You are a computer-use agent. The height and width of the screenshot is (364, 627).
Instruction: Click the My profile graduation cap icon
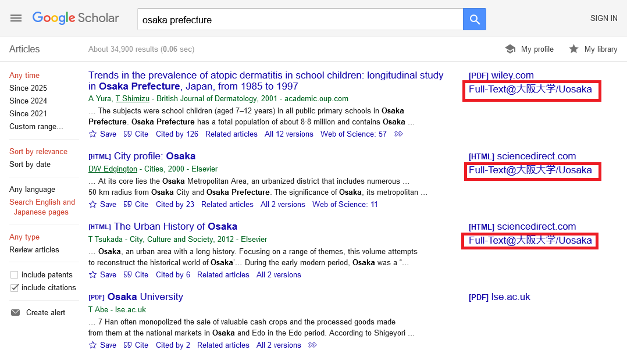tap(510, 49)
